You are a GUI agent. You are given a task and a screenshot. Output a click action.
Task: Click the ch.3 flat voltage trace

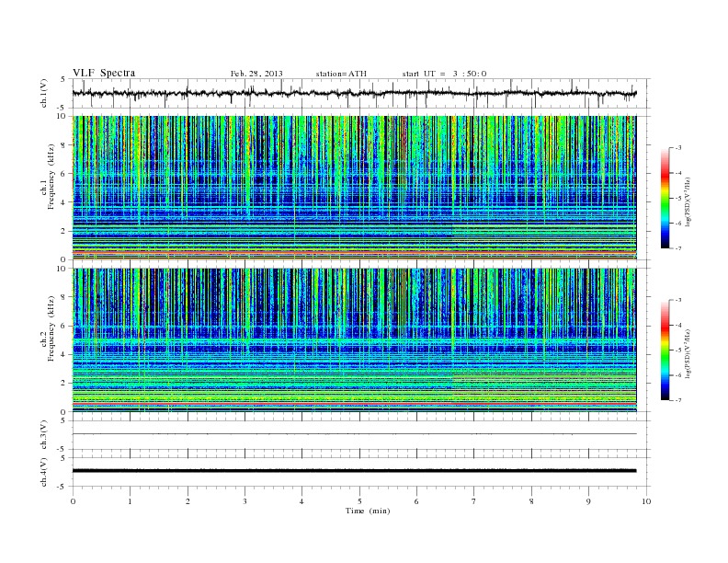coord(354,434)
